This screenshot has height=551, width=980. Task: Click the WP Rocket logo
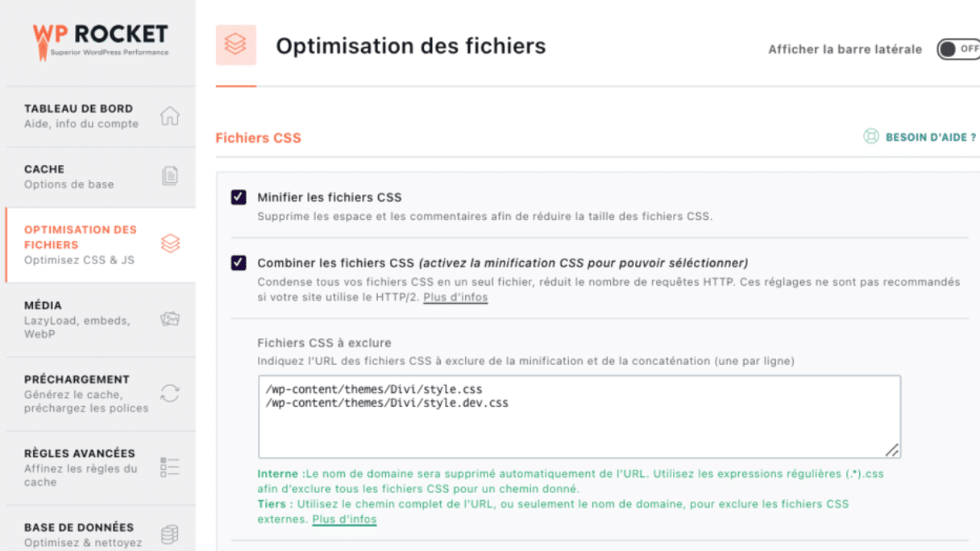point(99,39)
